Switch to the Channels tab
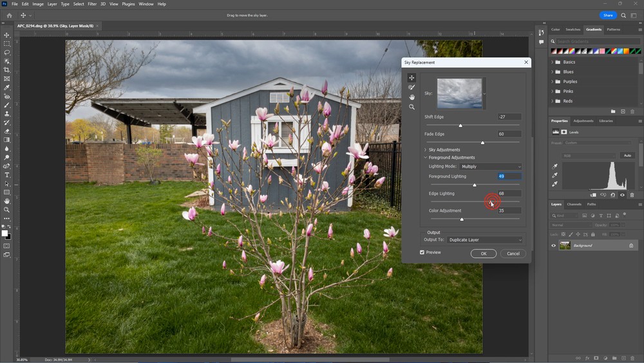 (x=574, y=204)
